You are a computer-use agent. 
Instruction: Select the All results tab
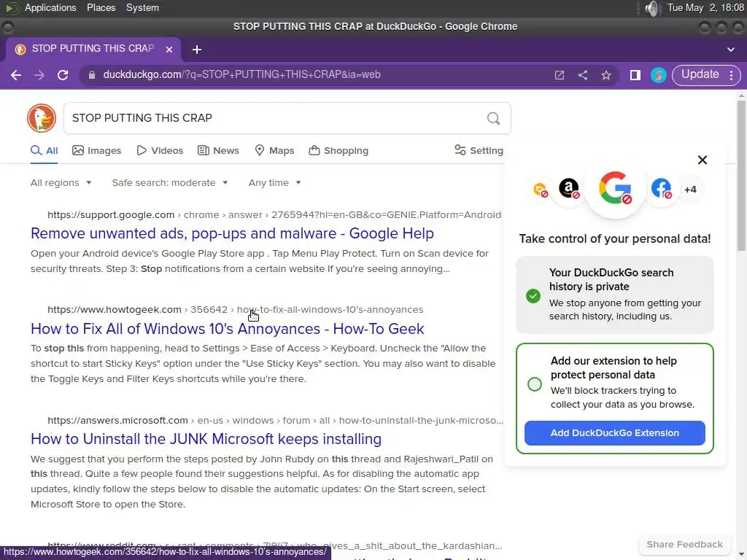pos(44,150)
